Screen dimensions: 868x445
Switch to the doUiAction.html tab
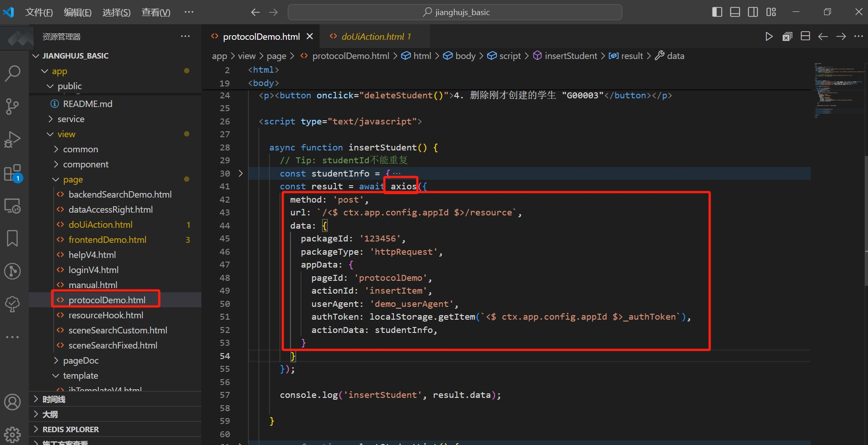373,36
